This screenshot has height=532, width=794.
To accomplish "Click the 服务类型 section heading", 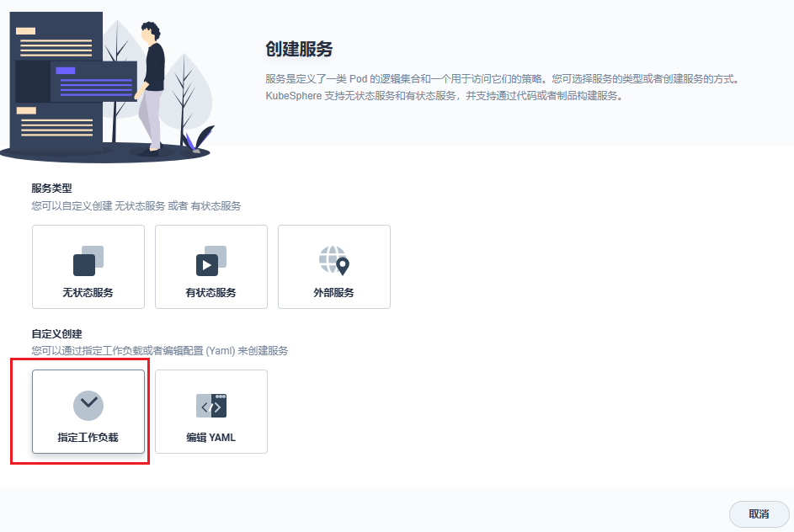I will [x=52, y=189].
